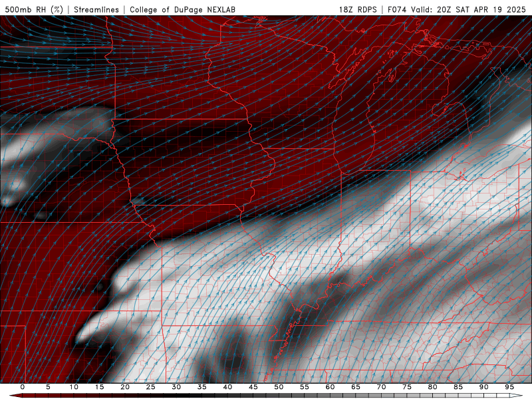This screenshot has width=532, height=399.
Task: Click the "F074 Valid: 20Z SAT APR 19 2025" text
Action: point(456,9)
